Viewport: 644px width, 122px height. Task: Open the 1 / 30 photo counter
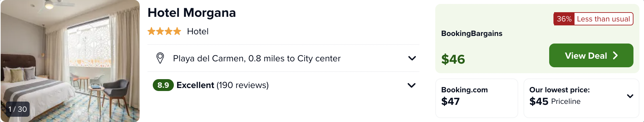pyautogui.click(x=18, y=109)
